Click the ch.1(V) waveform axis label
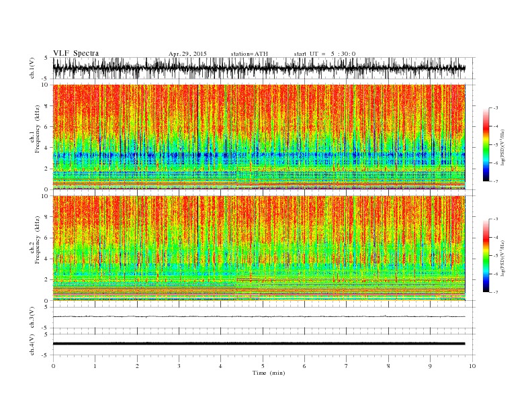The width and height of the screenshot is (532, 411). click(x=32, y=68)
